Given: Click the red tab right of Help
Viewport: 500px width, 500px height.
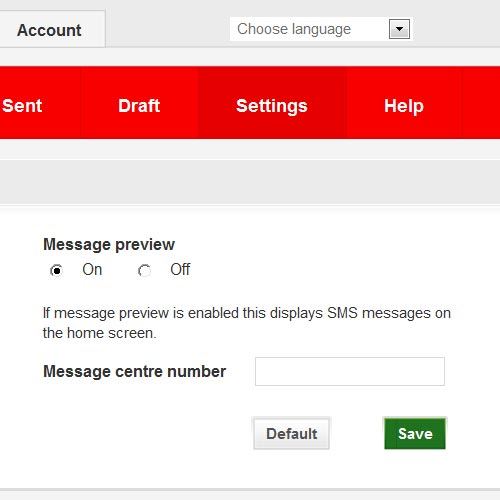Looking at the screenshot, I should pyautogui.click(x=481, y=103).
